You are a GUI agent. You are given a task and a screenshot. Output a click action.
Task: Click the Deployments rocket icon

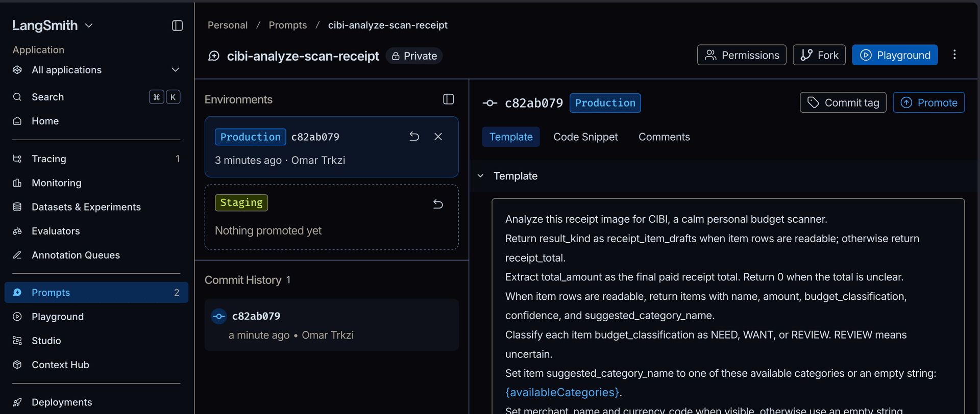(x=17, y=402)
